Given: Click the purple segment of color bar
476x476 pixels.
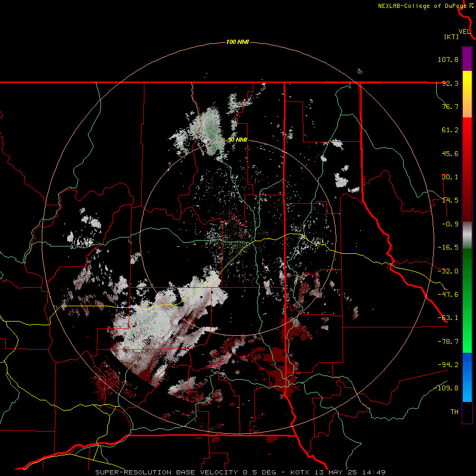Looking at the screenshot, I should [467, 59].
